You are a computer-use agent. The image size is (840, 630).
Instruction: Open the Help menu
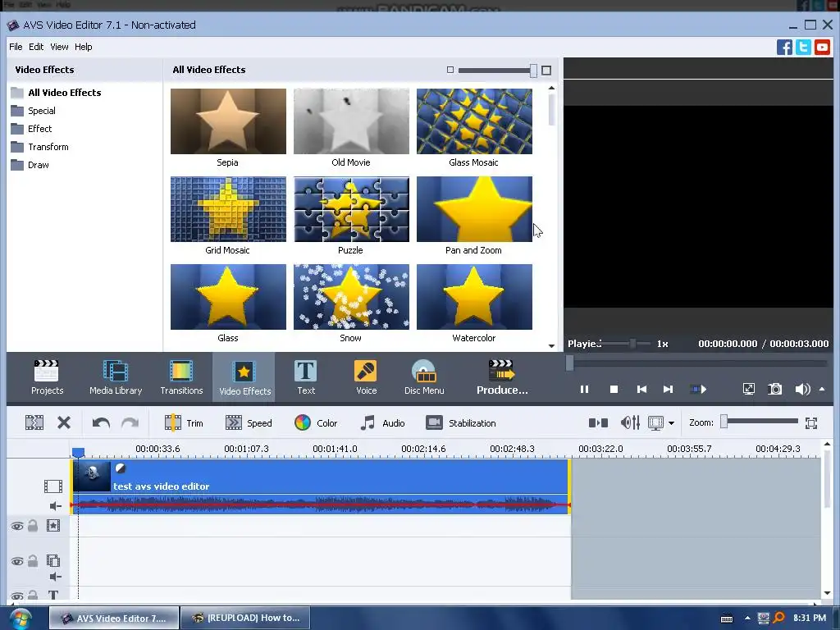[x=83, y=47]
